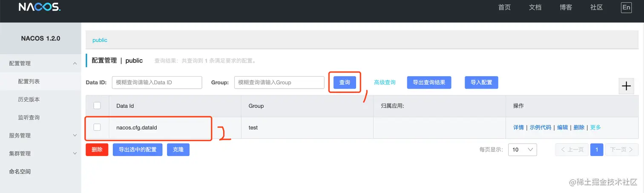
Task: Open the 高级查询 link
Action: click(385, 82)
